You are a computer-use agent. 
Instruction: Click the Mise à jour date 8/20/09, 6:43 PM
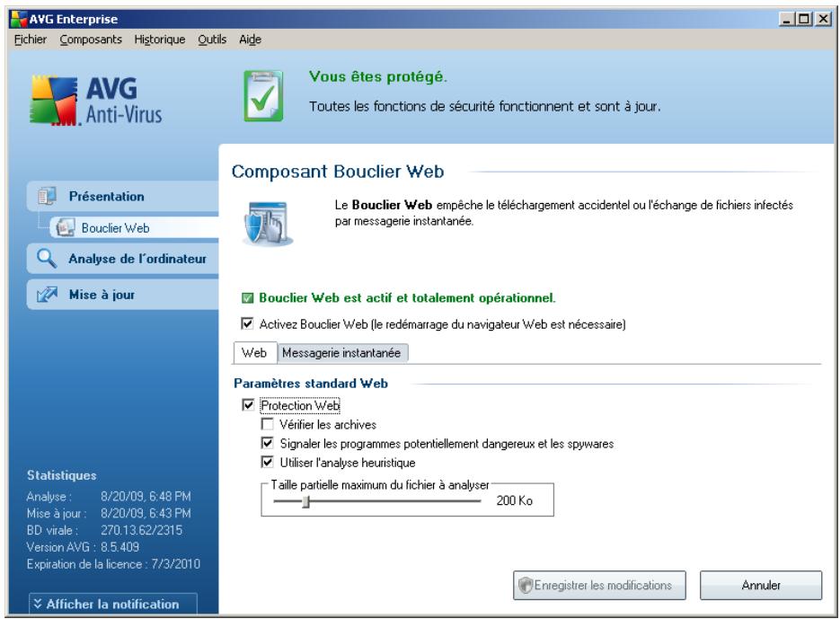[x=146, y=513]
